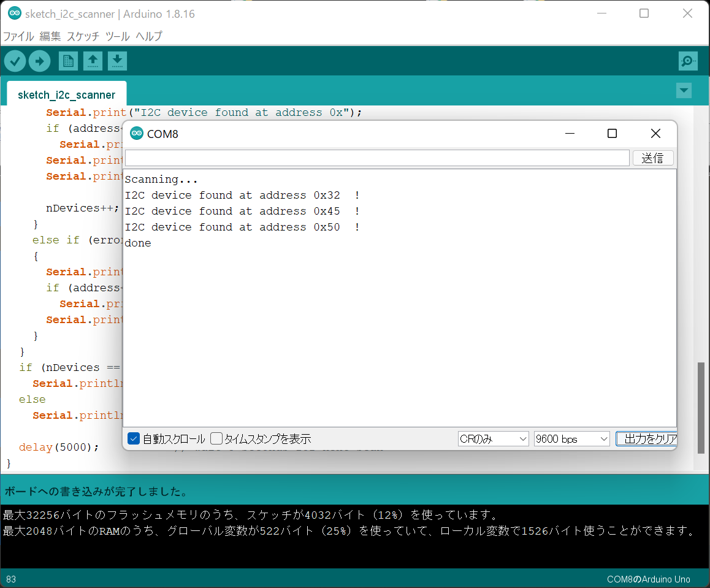Maximize the Arduino main window
The image size is (710, 588).
[644, 13]
